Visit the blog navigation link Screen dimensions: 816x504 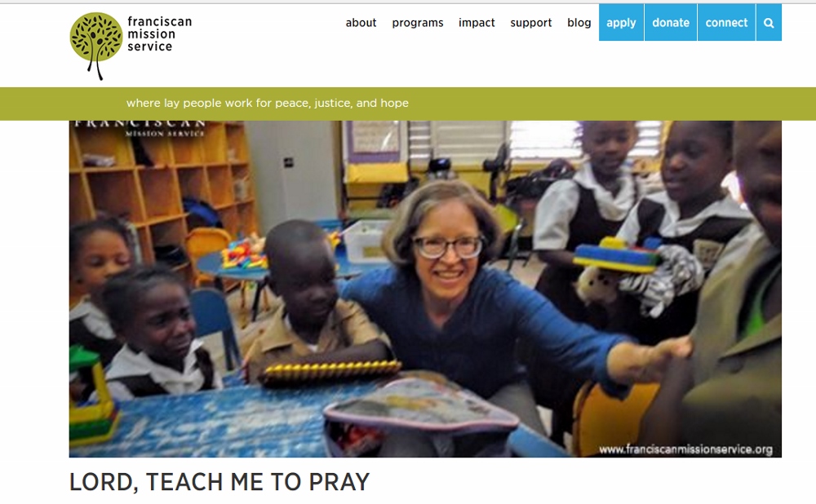click(579, 23)
